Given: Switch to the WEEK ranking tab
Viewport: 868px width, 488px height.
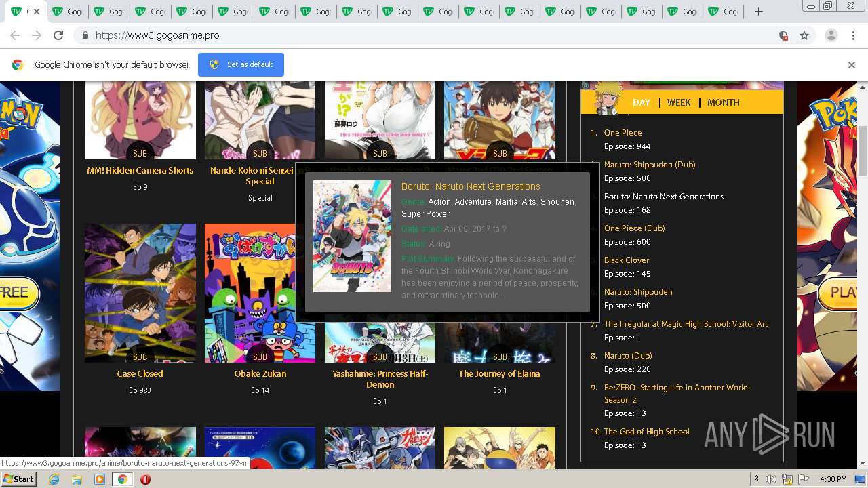Looking at the screenshot, I should click(679, 102).
